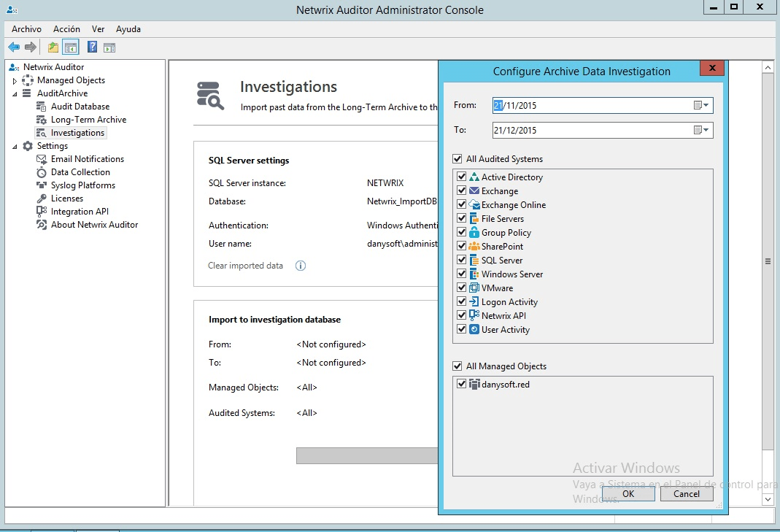Expand the Managed Objects tree node
Viewport: 780px width, 532px height.
tap(15, 80)
